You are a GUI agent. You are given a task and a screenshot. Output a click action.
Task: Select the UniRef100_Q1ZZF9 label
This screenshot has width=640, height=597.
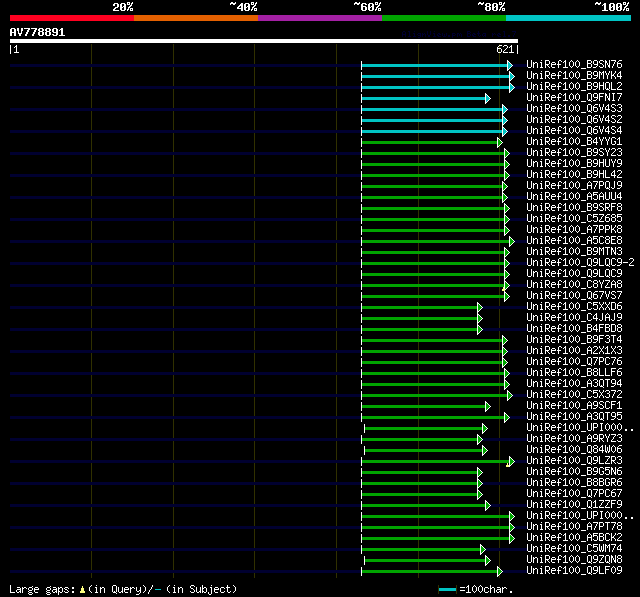tap(574, 505)
